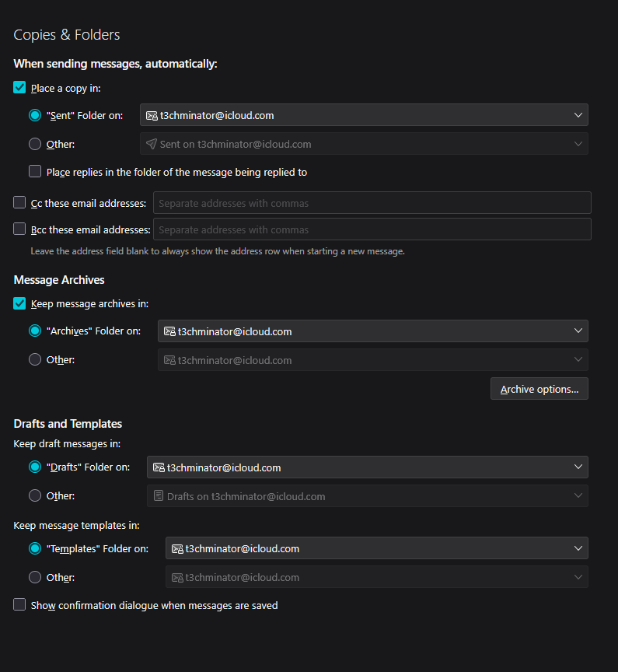Screen dimensions: 618x672
Task: Expand the "Archives" Folder account dropdown
Action: click(373, 331)
